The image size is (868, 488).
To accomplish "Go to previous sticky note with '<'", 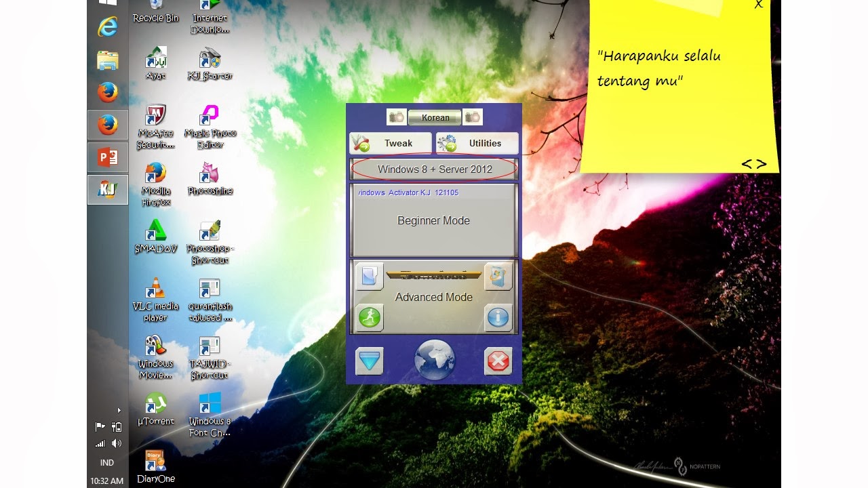I will coord(747,164).
